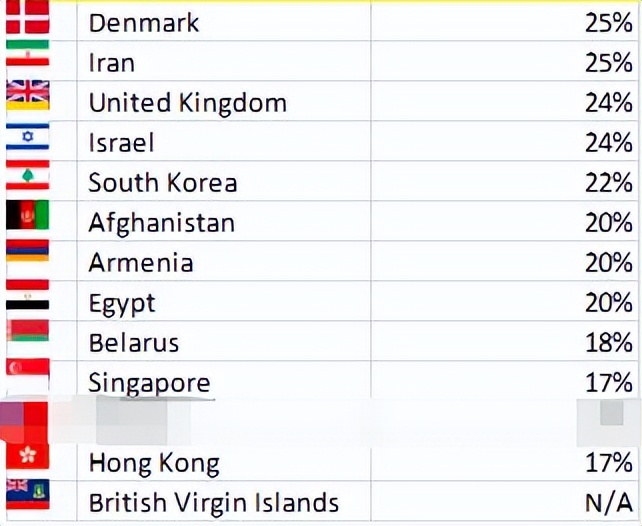This screenshot has width=642, height=526.
Task: Click the Iran flag icon
Action: coord(27,59)
